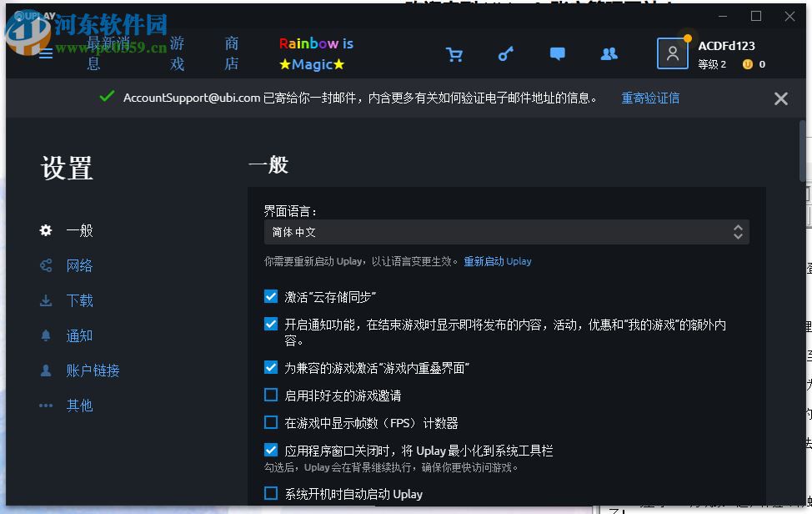Dismiss the email verification banner
The height and width of the screenshot is (514, 812).
click(780, 98)
